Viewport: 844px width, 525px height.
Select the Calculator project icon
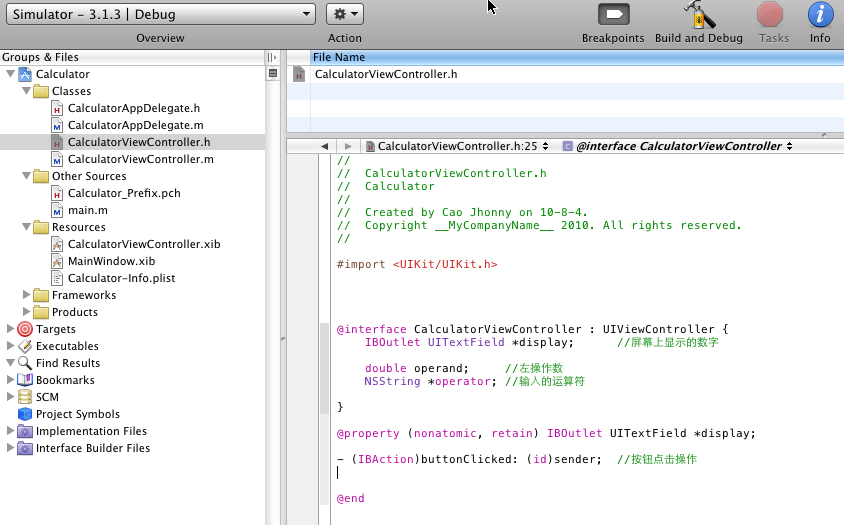(x=25, y=74)
